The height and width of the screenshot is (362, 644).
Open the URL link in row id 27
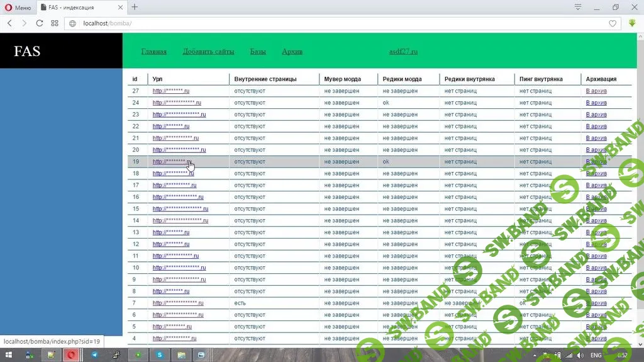(170, 91)
